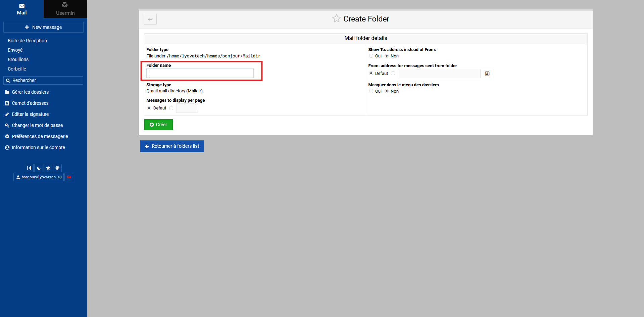This screenshot has width=644, height=317.
Task: Toggle night mode with the moon icon
Action: click(39, 168)
